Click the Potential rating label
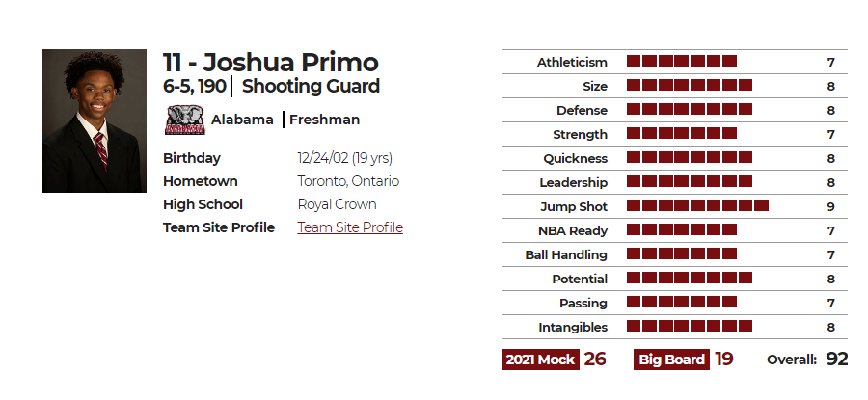Image resolution: width=868 pixels, height=400 pixels. [x=580, y=279]
